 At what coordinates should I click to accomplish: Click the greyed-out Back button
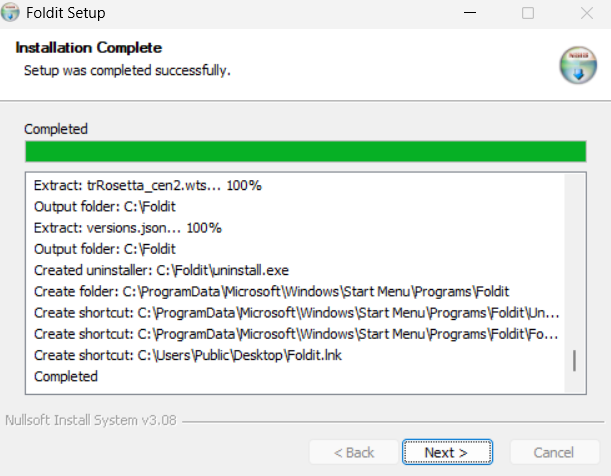click(x=354, y=452)
